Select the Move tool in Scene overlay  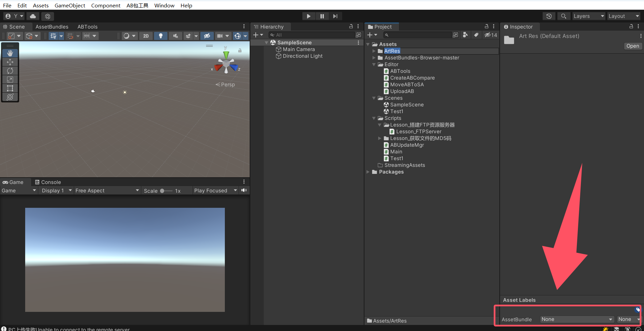coord(10,62)
